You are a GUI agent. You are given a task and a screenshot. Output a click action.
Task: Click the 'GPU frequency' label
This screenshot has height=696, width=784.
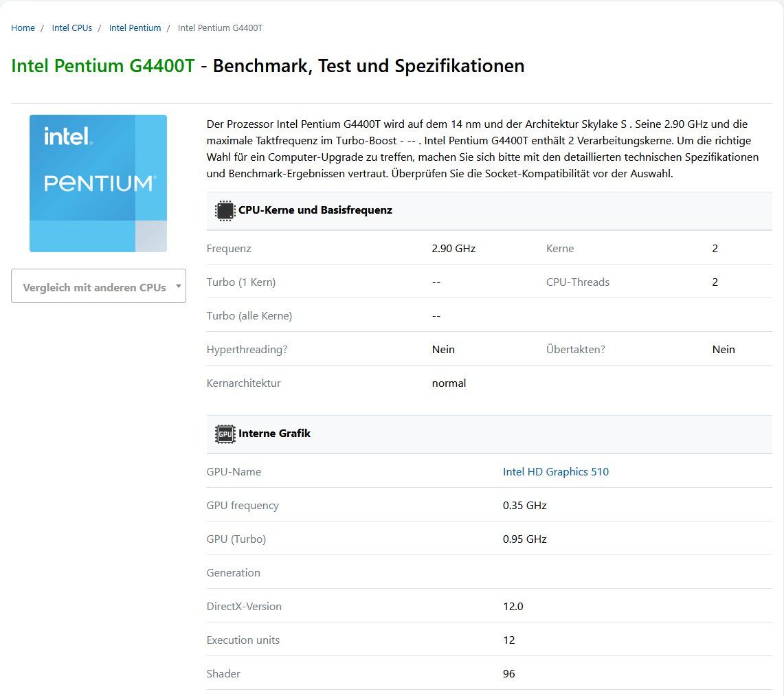(x=243, y=506)
